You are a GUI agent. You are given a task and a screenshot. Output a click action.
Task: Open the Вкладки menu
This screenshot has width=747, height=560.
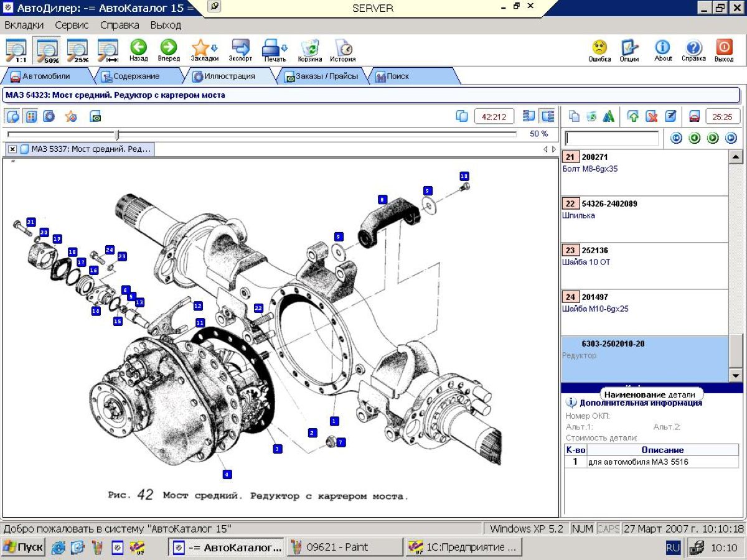(x=24, y=25)
